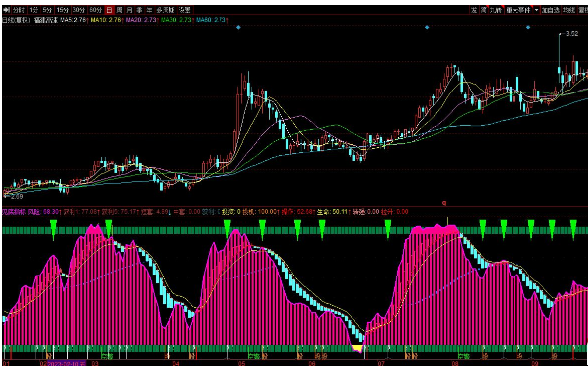Image resolution: width=588 pixels, height=368 pixels.
Task: Select the 5分 period tab
Action: click(48, 9)
